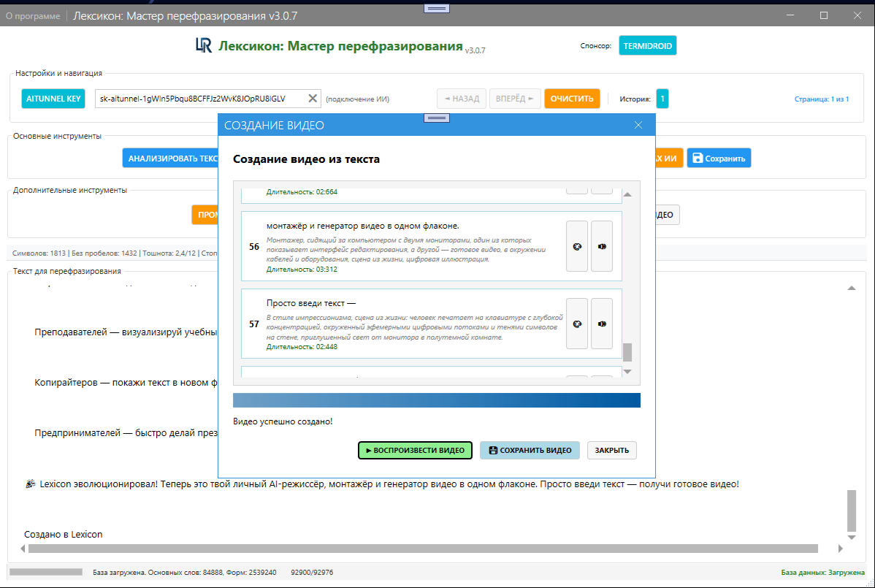Click the speaker icon for scene 56

point(602,247)
